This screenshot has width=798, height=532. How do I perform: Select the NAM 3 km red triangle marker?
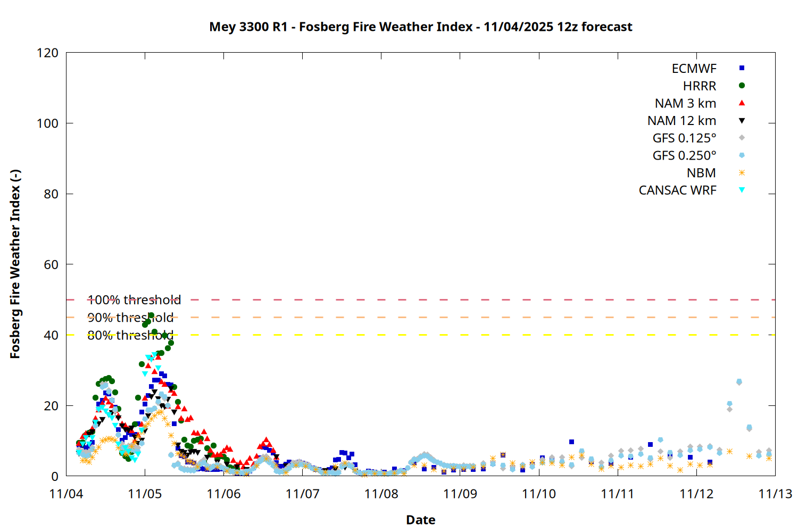[742, 103]
